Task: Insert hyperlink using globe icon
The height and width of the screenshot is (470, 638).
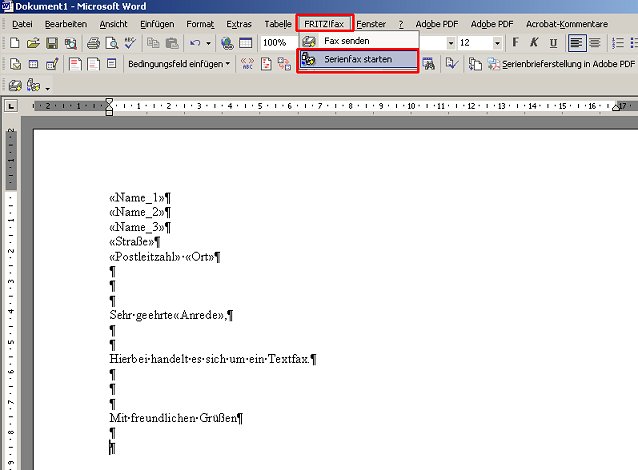Action: pos(227,43)
